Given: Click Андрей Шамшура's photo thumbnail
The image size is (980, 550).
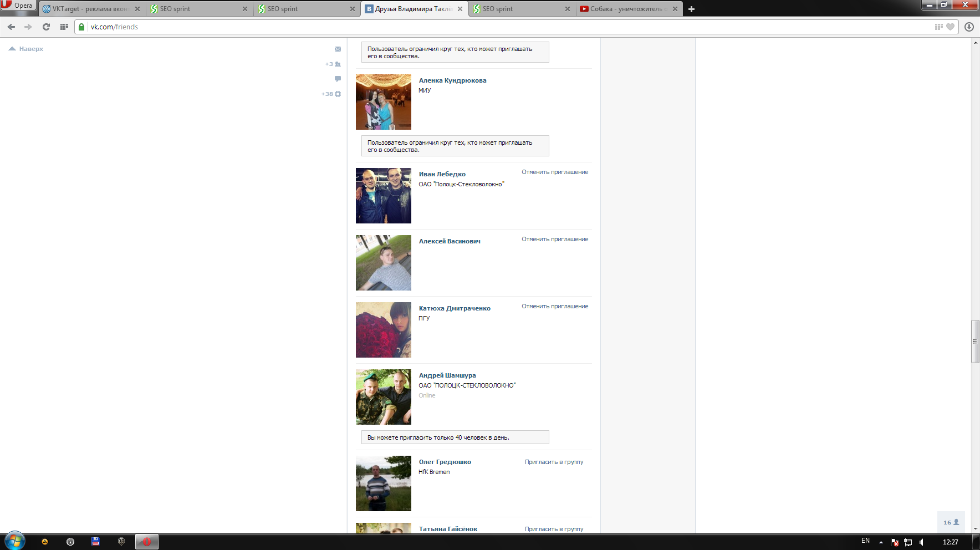Looking at the screenshot, I should 384,397.
